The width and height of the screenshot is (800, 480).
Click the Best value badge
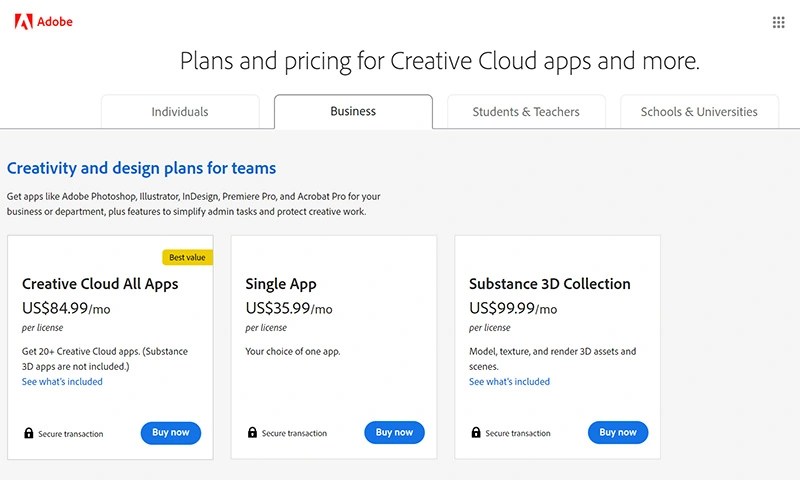click(187, 257)
